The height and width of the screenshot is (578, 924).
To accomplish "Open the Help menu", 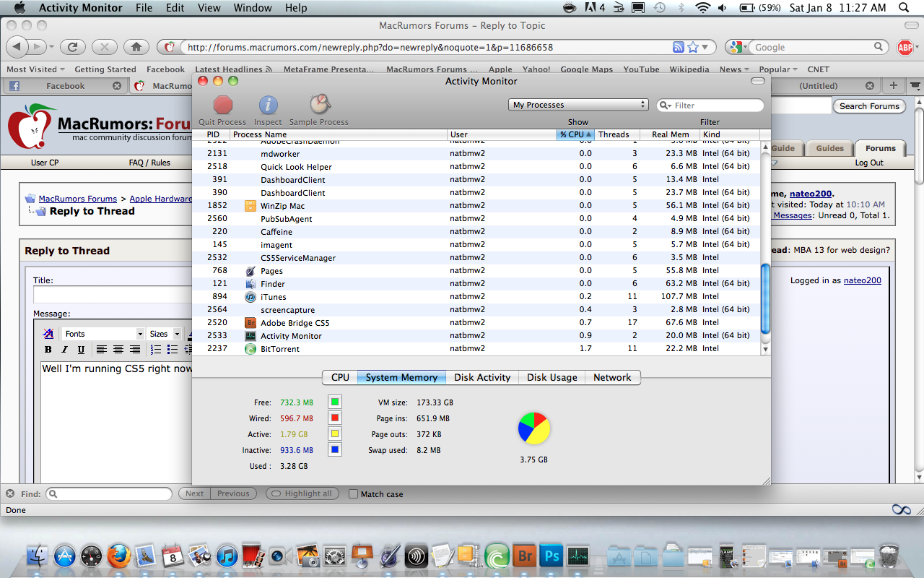I will tap(296, 8).
